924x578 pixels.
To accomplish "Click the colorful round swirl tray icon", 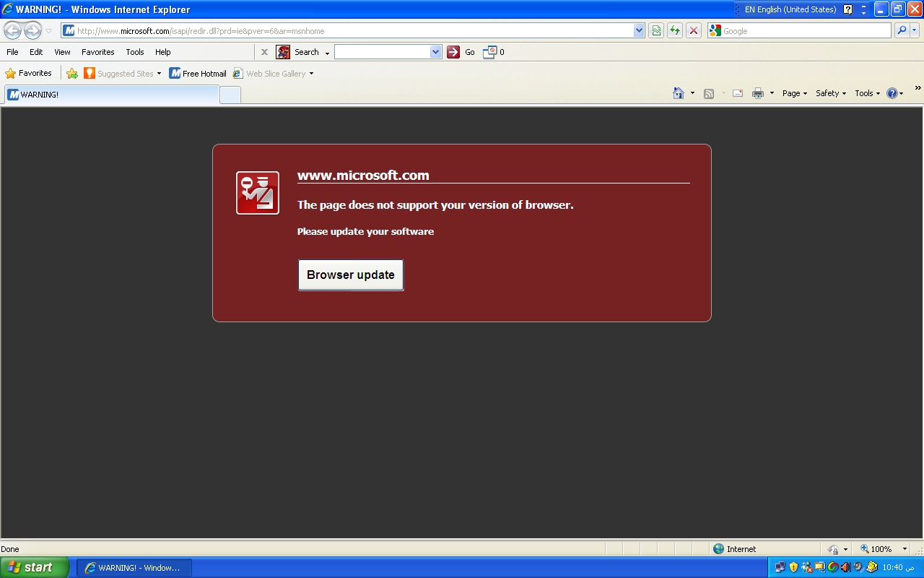I will (x=832, y=567).
